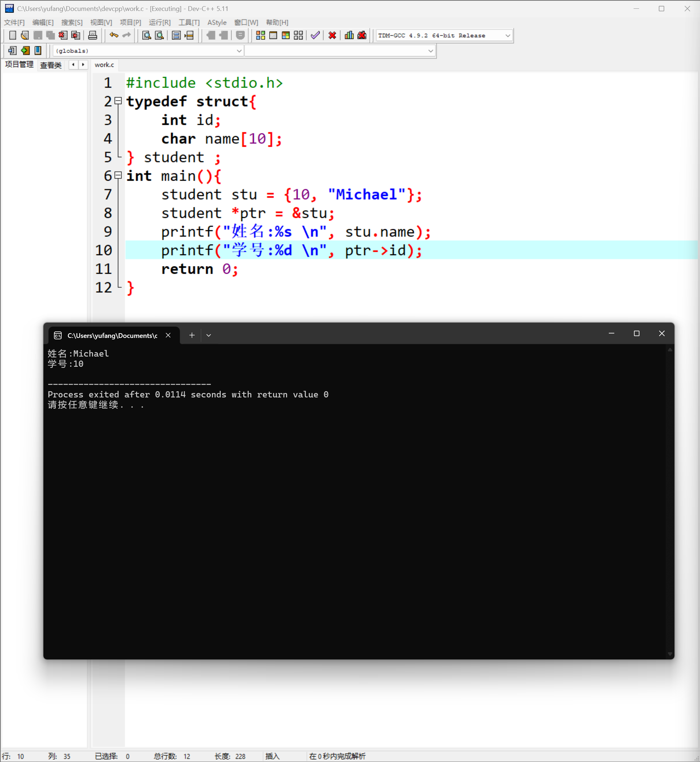This screenshot has height=762, width=700.
Task: Stop execution with the red X icon
Action: point(332,35)
